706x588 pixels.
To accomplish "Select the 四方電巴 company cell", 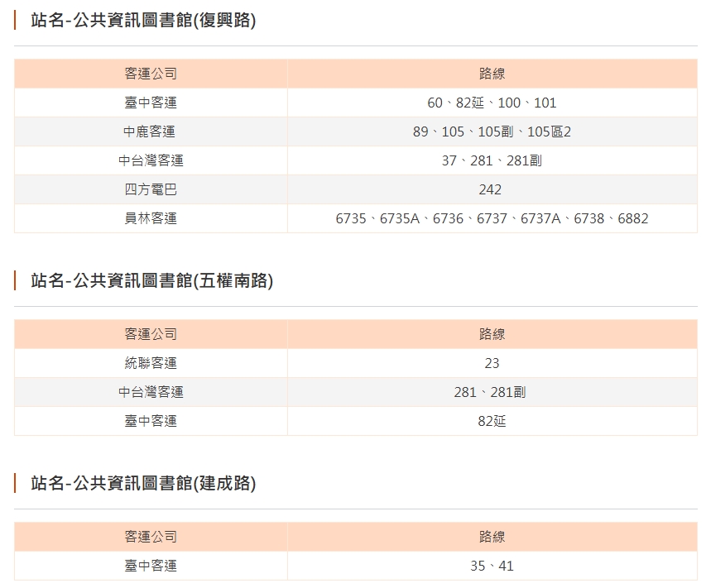I will point(151,189).
